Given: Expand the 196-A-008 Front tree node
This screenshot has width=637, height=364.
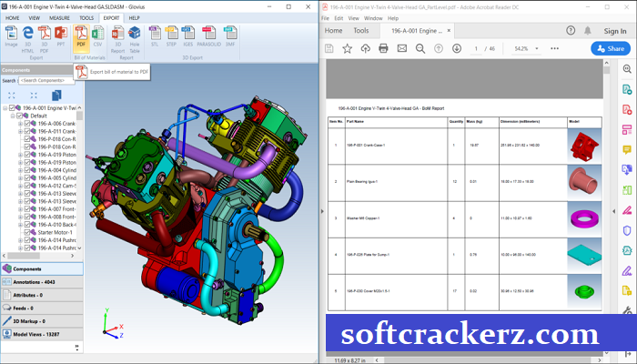Looking at the screenshot, I should (20, 217).
